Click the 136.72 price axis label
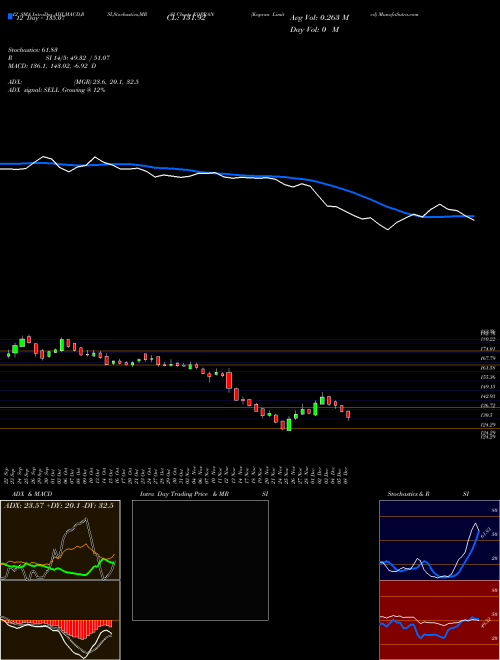The height and width of the screenshot is (660, 500). tap(488, 405)
